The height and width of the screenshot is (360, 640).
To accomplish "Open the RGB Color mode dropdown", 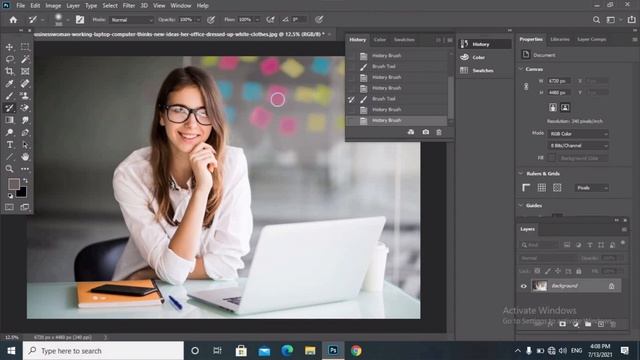I will (578, 134).
